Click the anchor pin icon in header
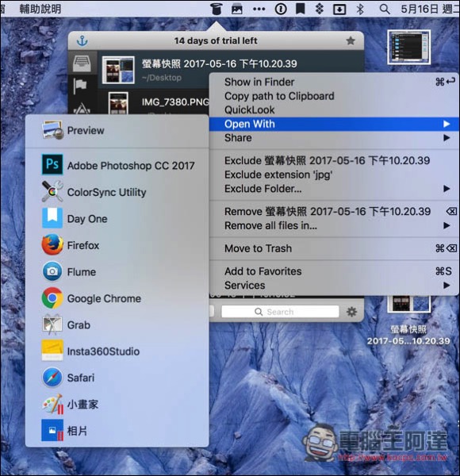The image size is (460, 476). (82, 40)
